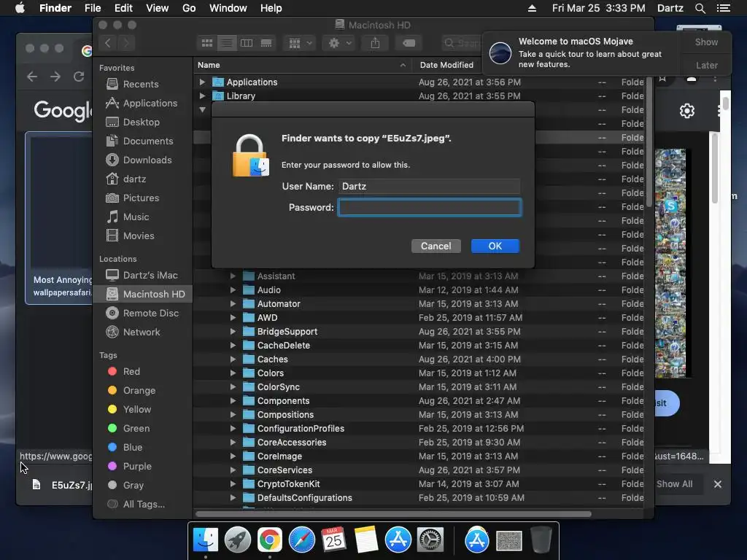The width and height of the screenshot is (747, 560).
Task: Open Chrome from the Dock
Action: tap(269, 540)
